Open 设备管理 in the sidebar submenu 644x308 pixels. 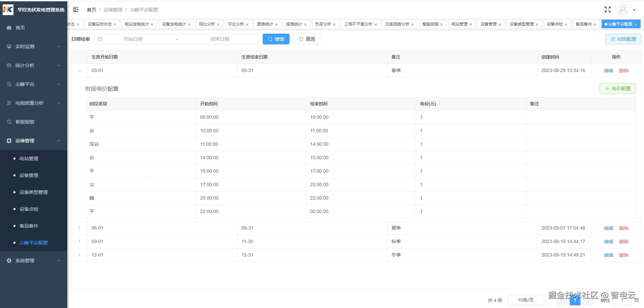[29, 175]
